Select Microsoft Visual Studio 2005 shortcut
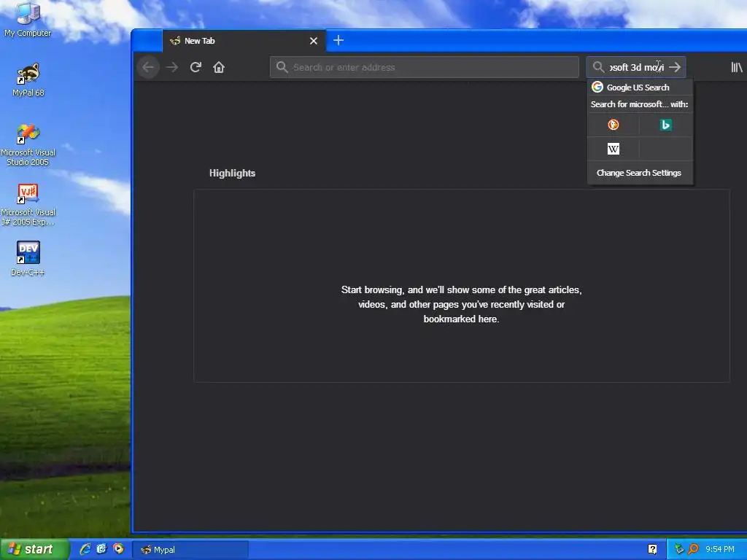The height and width of the screenshot is (560, 747). click(28, 145)
